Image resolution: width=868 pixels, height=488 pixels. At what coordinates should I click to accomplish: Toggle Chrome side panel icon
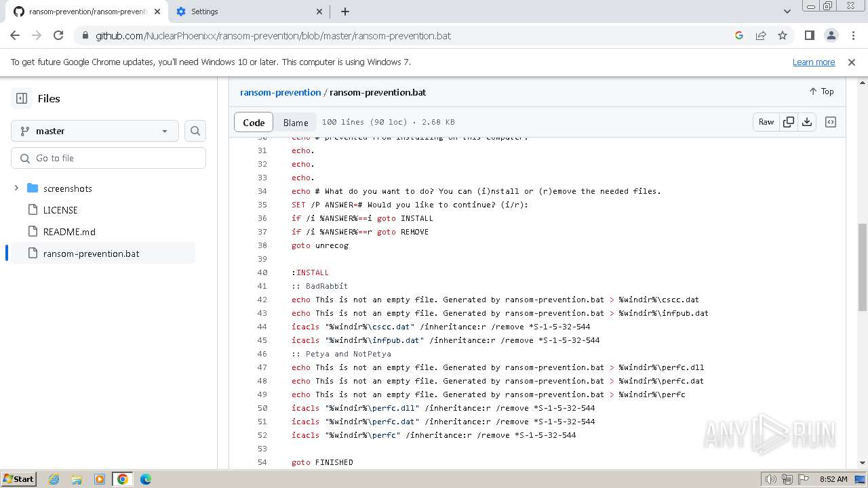tap(809, 35)
